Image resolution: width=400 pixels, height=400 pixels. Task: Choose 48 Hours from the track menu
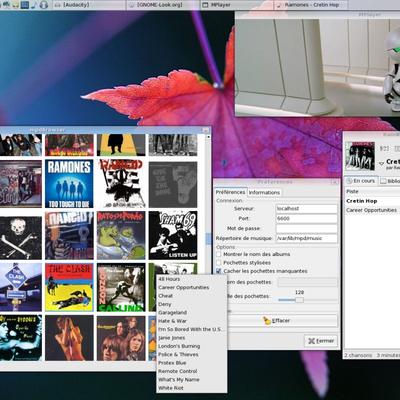192,279
